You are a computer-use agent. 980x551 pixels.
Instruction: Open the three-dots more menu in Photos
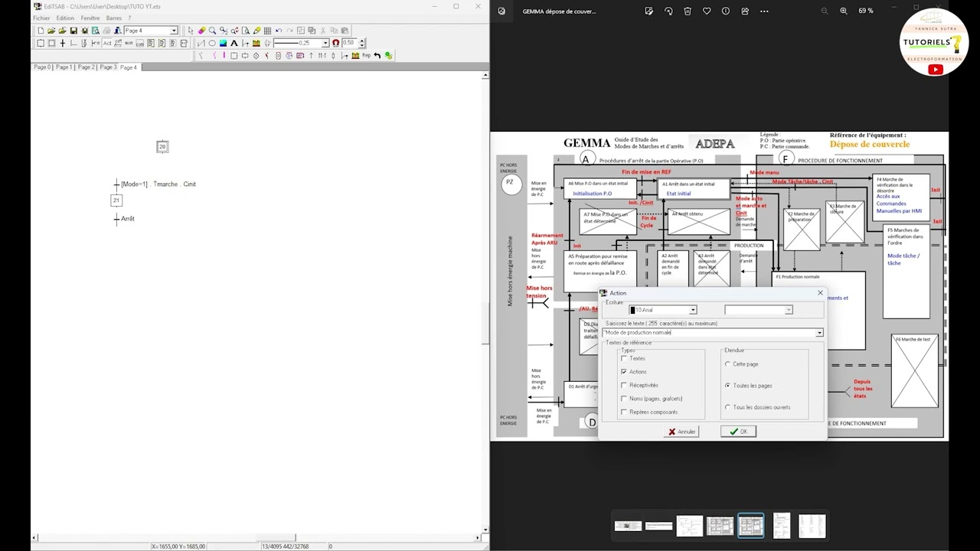pos(764,11)
